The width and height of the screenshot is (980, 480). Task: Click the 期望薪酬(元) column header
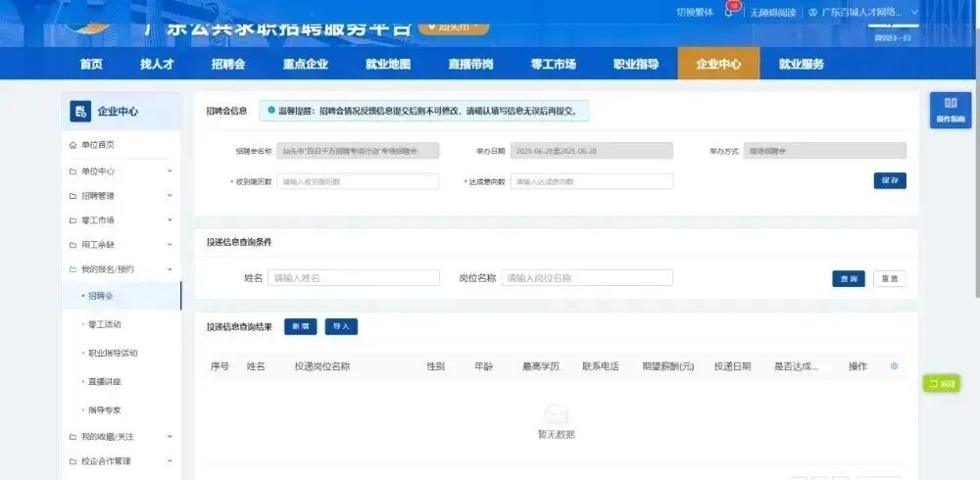[668, 367]
